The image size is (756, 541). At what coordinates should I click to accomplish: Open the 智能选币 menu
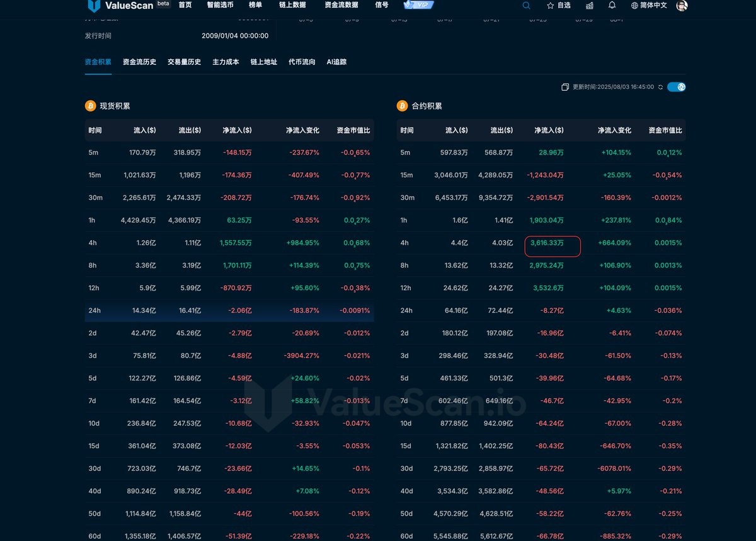220,5
